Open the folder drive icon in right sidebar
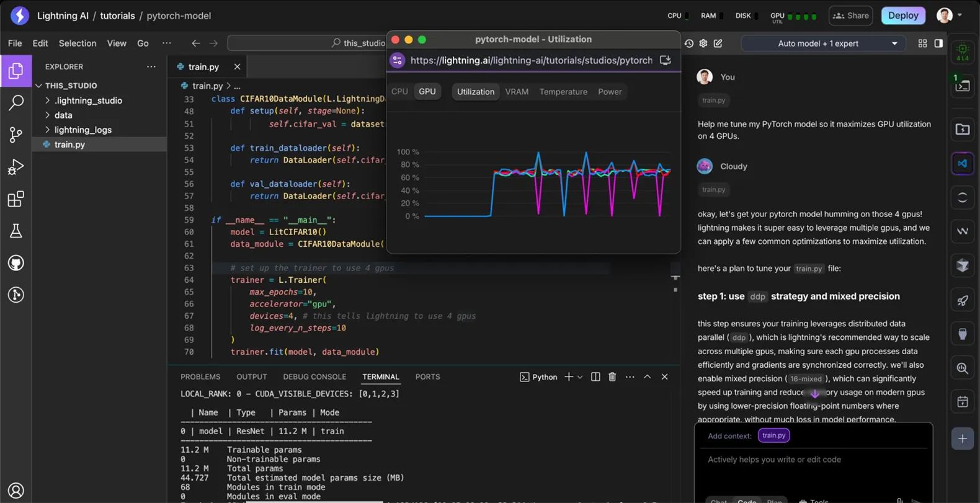980x503 pixels. (963, 129)
